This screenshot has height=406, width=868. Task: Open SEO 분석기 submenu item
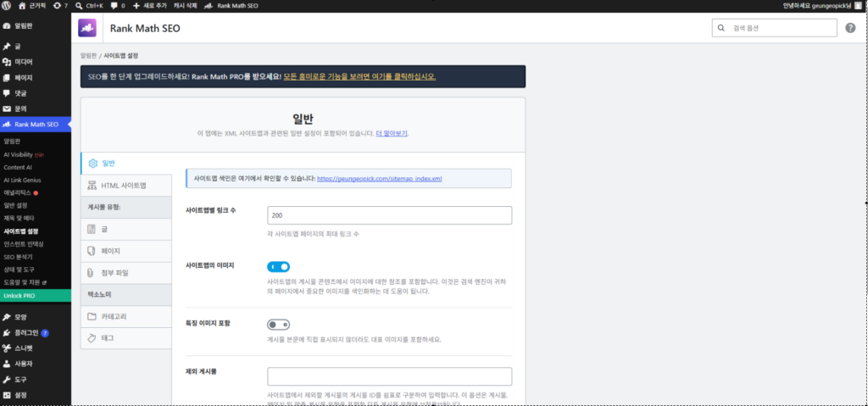pos(19,257)
